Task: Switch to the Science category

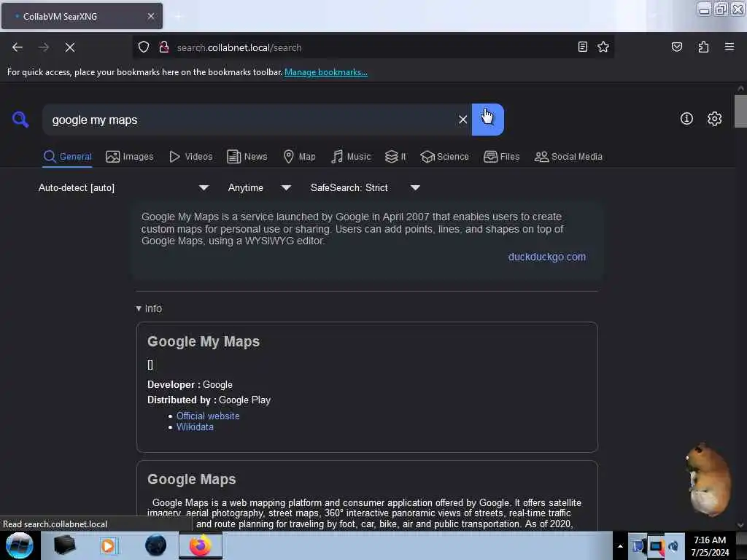Action: point(444,157)
